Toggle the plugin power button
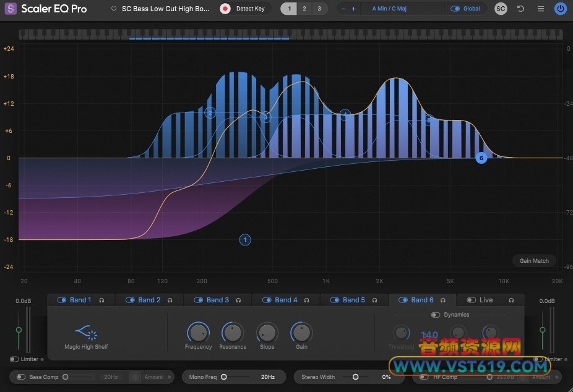Viewport: 573px width, 392px height. point(560,9)
